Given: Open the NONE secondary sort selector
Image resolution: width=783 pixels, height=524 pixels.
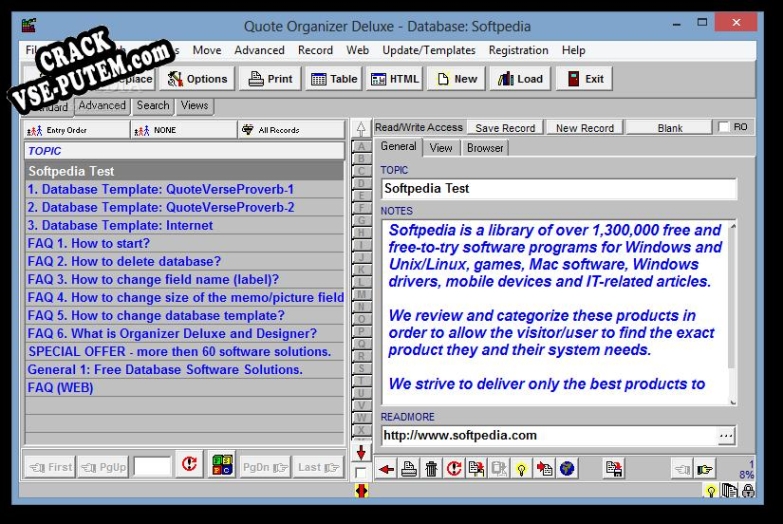Looking at the screenshot, I should [x=183, y=130].
